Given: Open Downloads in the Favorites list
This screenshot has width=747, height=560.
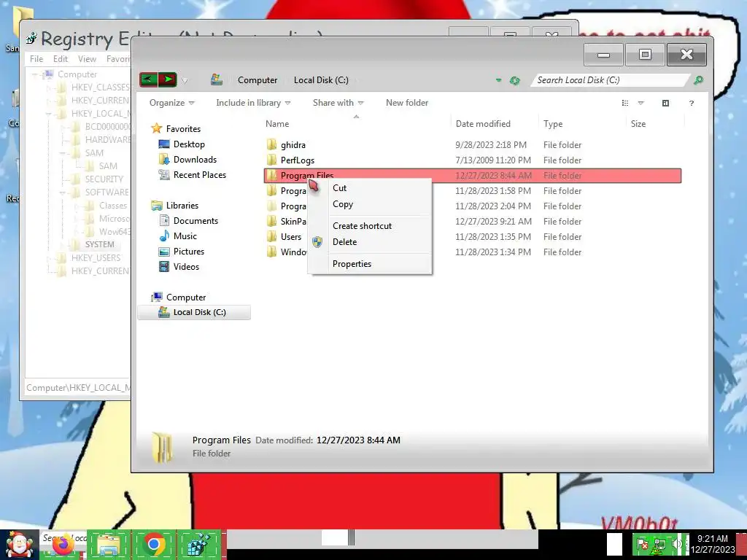Looking at the screenshot, I should click(195, 160).
